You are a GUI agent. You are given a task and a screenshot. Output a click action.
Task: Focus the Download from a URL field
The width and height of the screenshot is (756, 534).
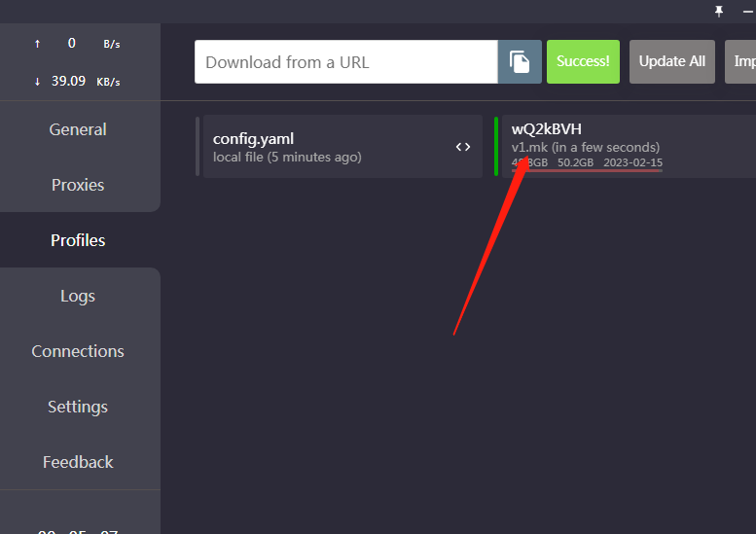(x=345, y=61)
